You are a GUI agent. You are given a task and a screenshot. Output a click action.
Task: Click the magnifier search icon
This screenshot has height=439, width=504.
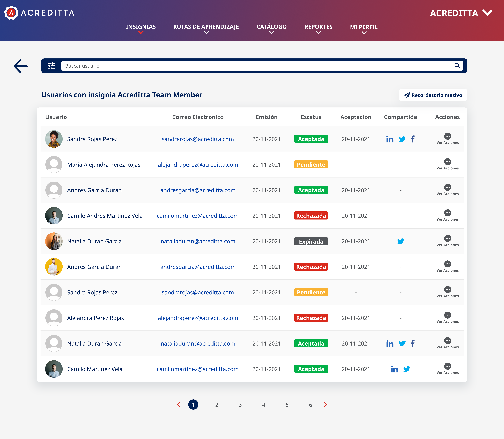pos(457,66)
